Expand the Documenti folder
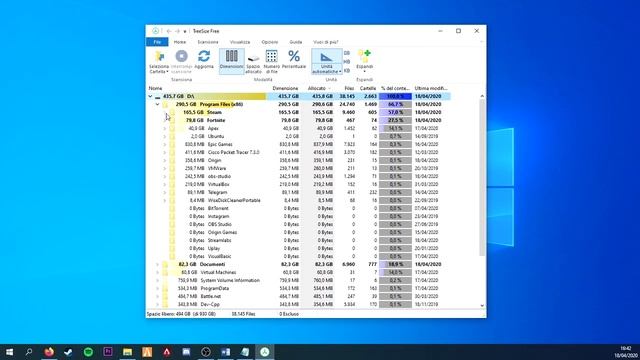Screen dimensions: 640x360 (158, 264)
